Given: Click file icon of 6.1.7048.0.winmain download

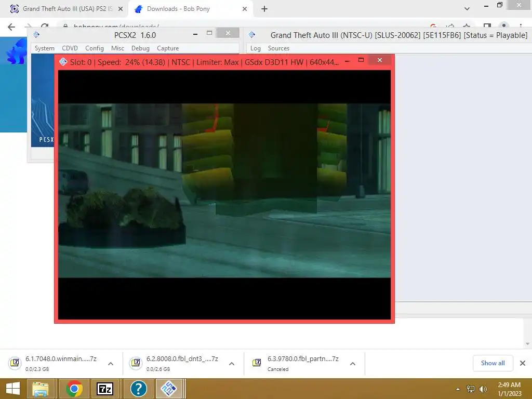Looking at the screenshot, I should 15,363.
